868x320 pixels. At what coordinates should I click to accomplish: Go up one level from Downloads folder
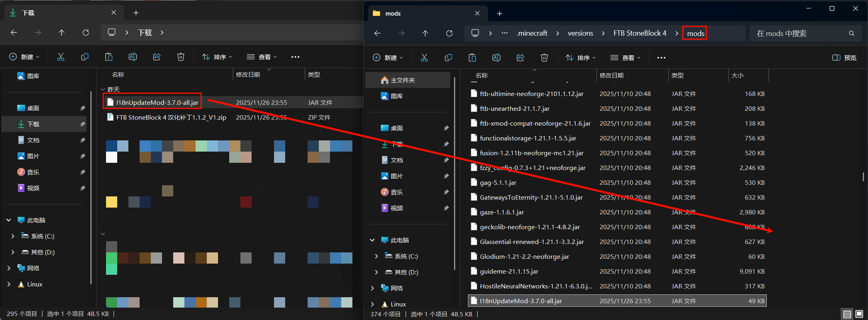[62, 32]
